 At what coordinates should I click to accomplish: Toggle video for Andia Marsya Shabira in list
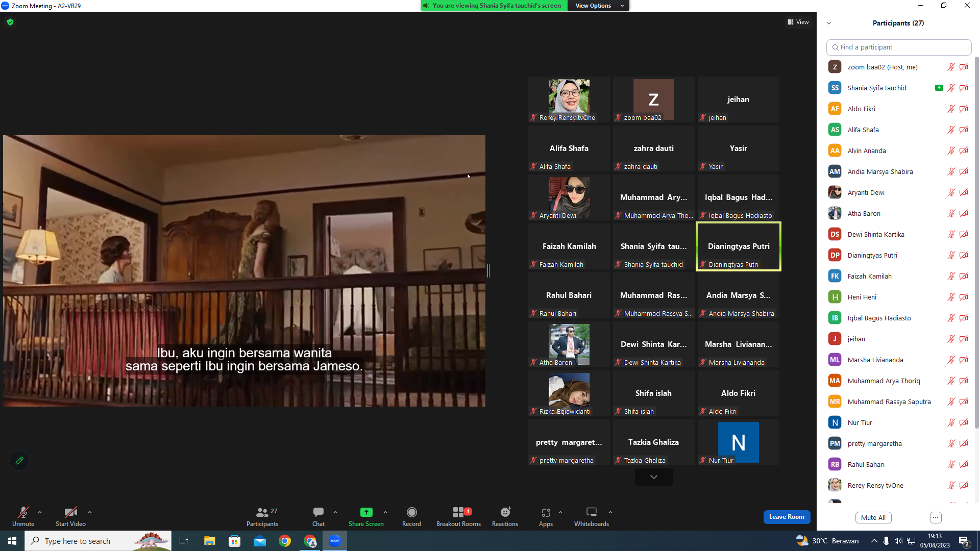click(x=964, y=171)
